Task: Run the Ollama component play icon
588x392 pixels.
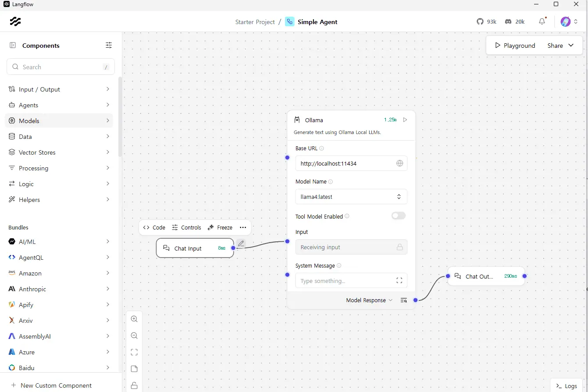Action: (x=405, y=120)
